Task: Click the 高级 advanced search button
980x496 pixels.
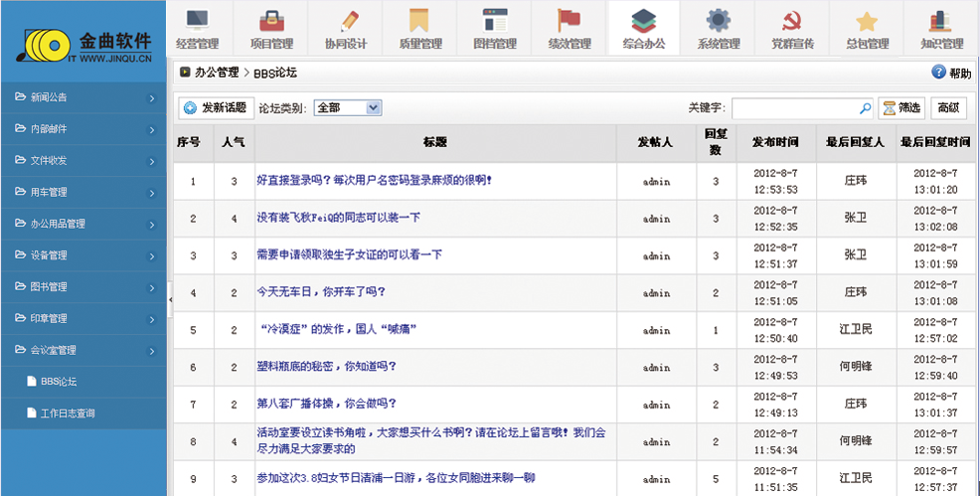Action: pyautogui.click(x=948, y=107)
